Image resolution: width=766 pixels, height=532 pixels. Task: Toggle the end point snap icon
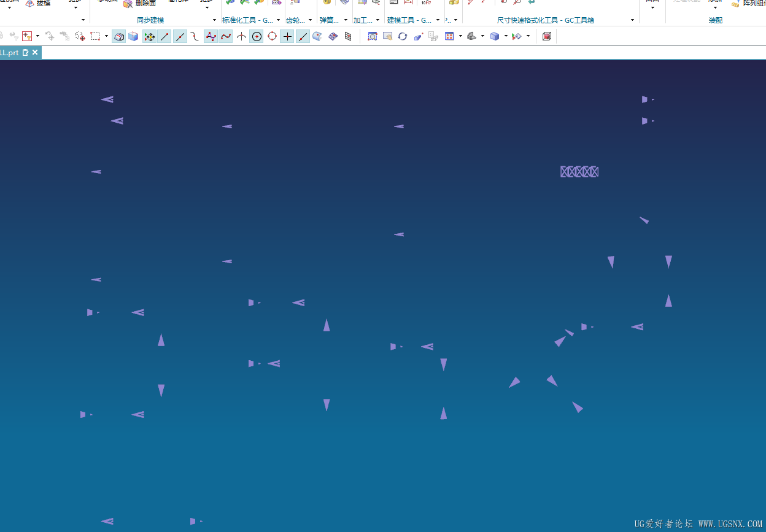tap(164, 36)
